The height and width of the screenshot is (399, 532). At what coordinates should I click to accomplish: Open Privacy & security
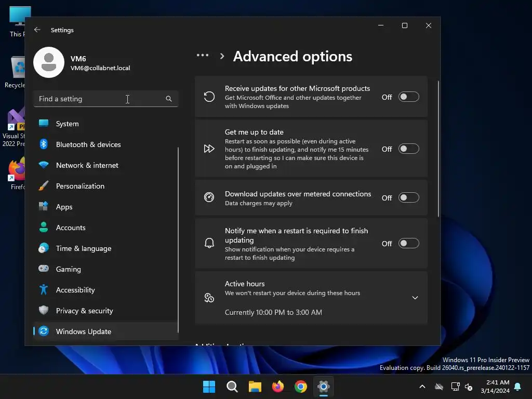[x=105, y=310]
